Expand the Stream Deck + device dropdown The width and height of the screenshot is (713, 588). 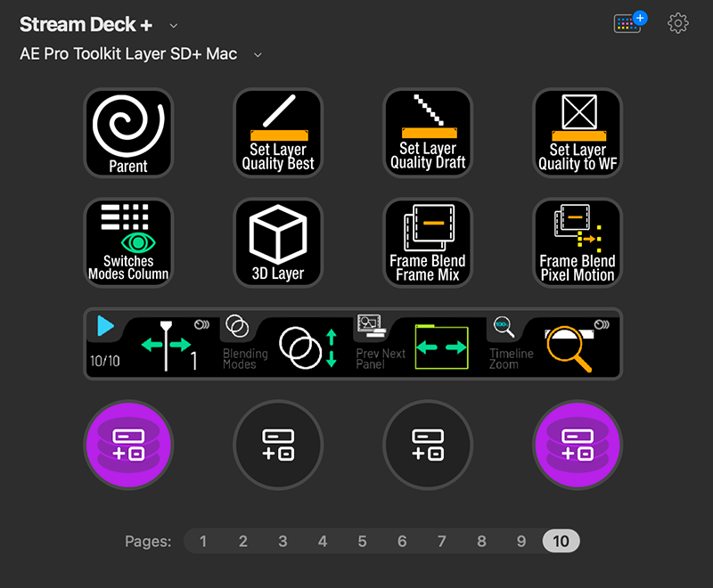point(173,26)
